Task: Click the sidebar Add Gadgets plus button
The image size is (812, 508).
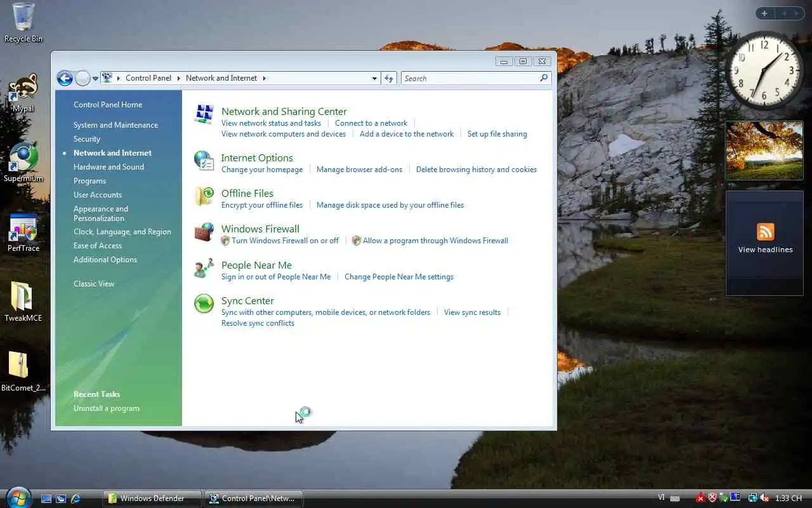Action: (x=764, y=13)
